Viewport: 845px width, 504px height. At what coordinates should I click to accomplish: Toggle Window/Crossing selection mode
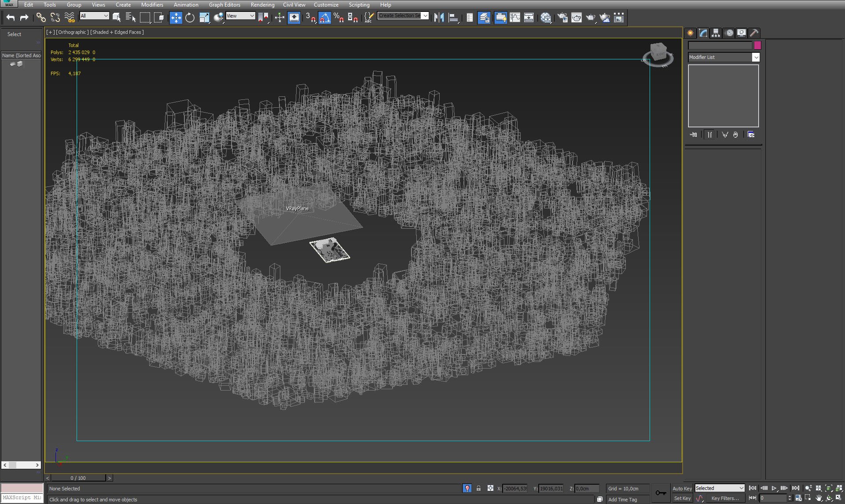coord(159,18)
